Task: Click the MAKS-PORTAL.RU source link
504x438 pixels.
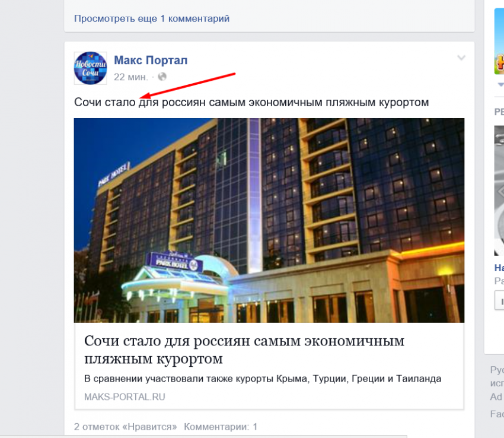Action: point(125,397)
